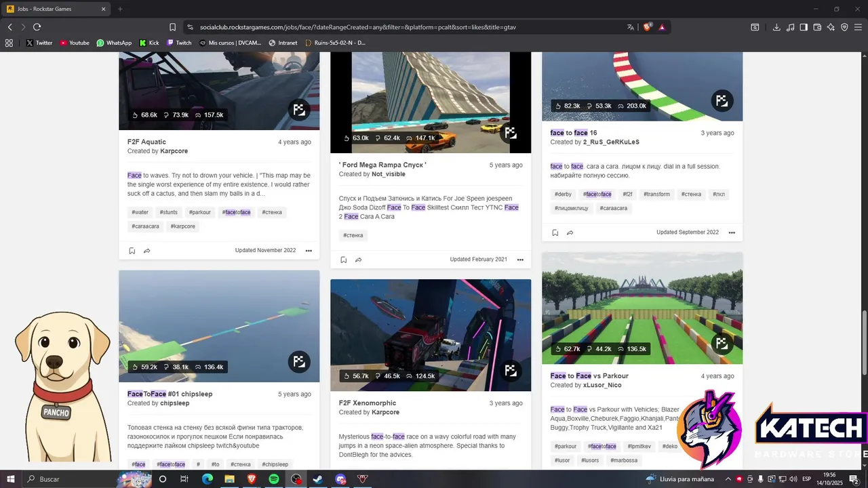Open the F2F Aquatic job title
The image size is (868, 488).
click(x=146, y=142)
